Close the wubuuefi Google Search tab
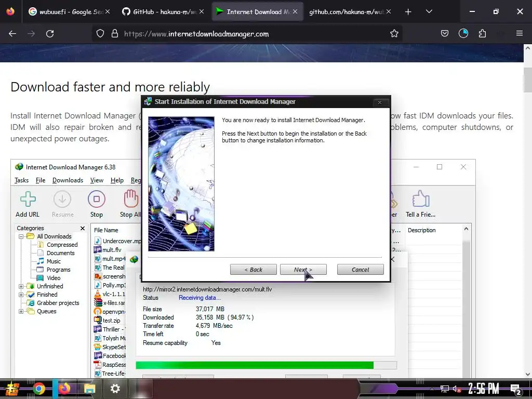This screenshot has height=399, width=532. (108, 11)
